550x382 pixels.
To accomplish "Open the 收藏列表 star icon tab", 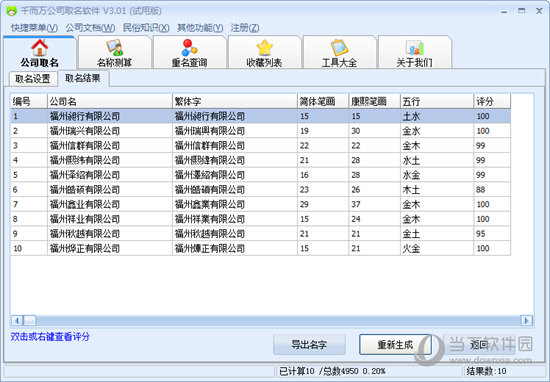I will 264,53.
